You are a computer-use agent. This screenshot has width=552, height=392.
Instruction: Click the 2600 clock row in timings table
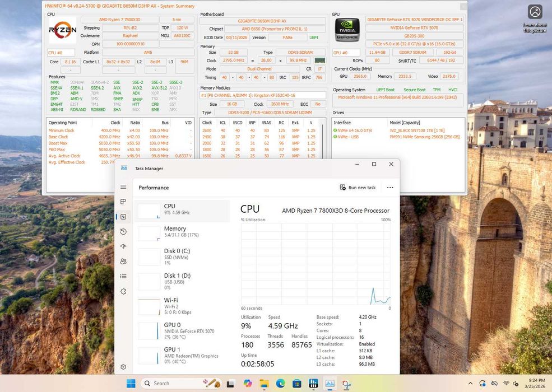259,130
